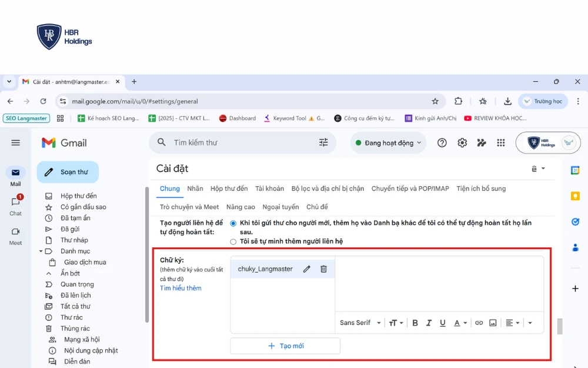This screenshot has width=588, height=368.
Task: Open 'SEO Langmaster' bookmark
Action: point(26,118)
